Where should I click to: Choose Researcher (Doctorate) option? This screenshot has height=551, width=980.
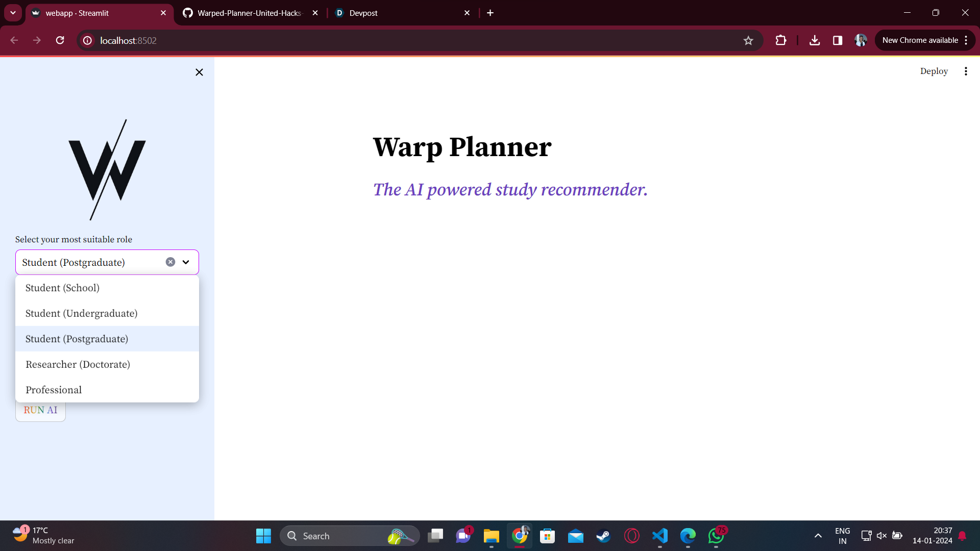click(78, 364)
